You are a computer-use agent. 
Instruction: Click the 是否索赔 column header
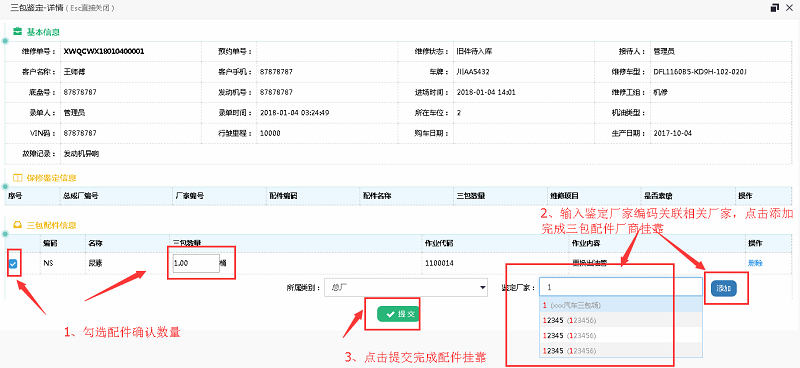658,196
